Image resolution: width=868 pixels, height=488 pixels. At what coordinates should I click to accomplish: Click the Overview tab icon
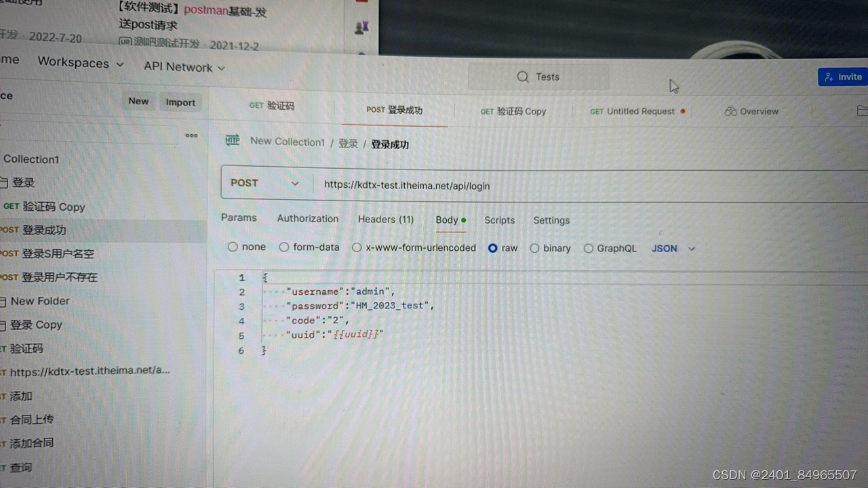[730, 111]
